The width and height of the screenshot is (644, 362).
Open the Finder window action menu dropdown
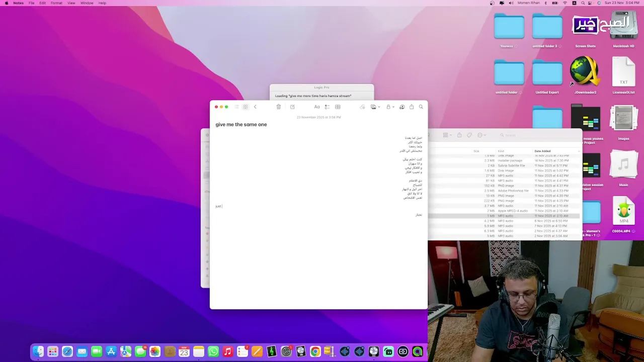tap(481, 135)
